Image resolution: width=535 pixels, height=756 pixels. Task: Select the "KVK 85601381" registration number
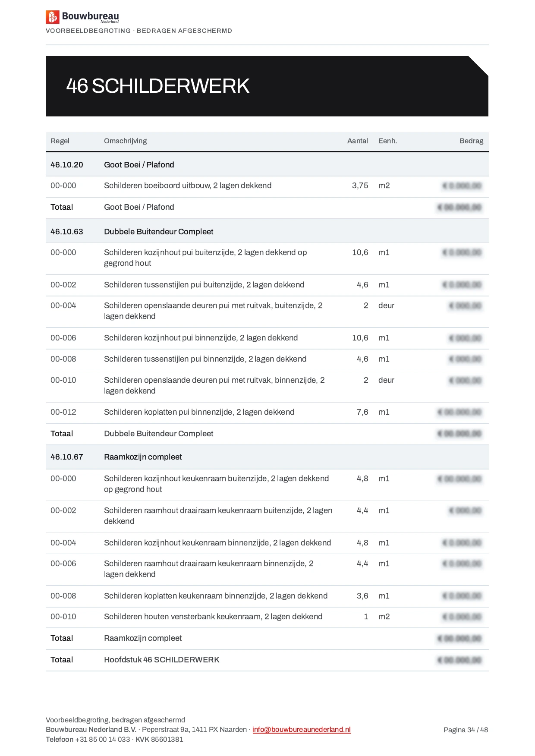(x=159, y=739)
